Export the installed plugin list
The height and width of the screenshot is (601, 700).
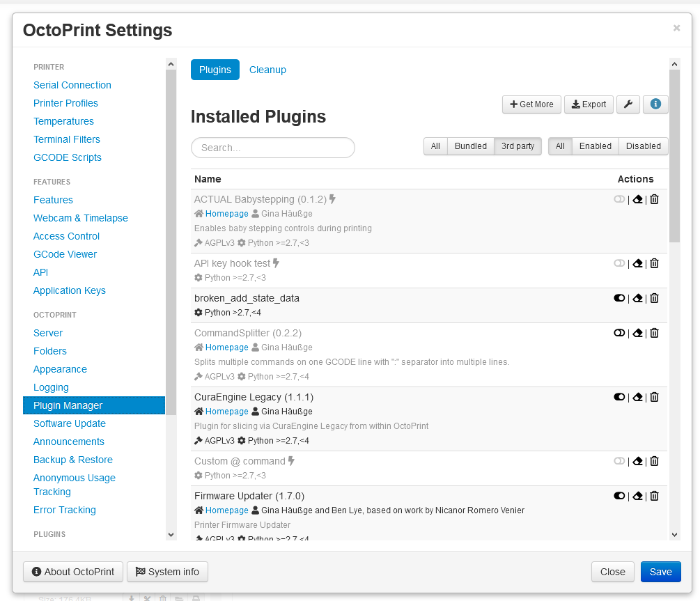(589, 104)
